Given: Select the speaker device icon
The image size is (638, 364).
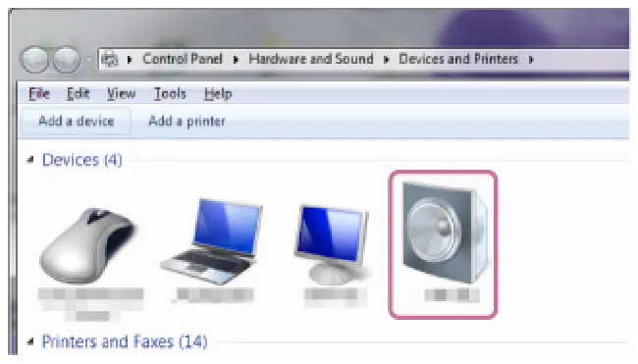Looking at the screenshot, I should tap(444, 234).
